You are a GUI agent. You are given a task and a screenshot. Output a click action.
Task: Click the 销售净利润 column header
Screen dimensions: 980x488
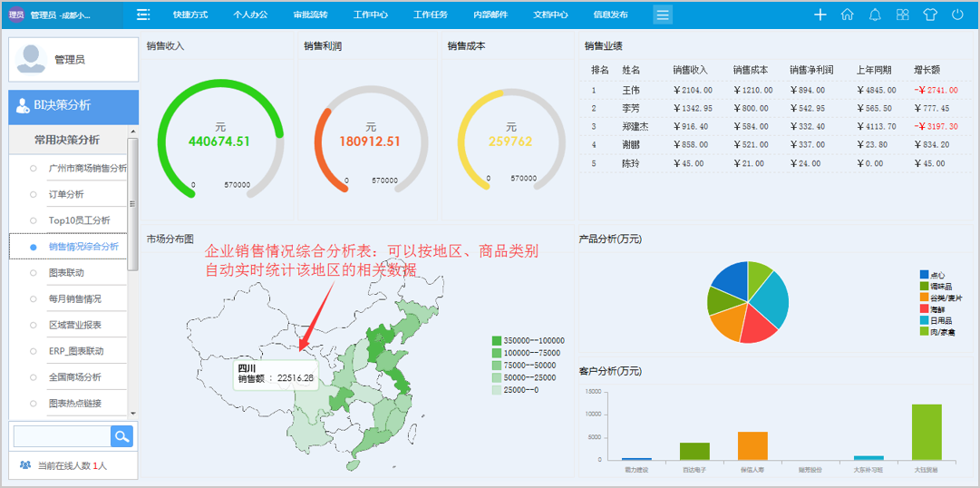pyautogui.click(x=811, y=70)
